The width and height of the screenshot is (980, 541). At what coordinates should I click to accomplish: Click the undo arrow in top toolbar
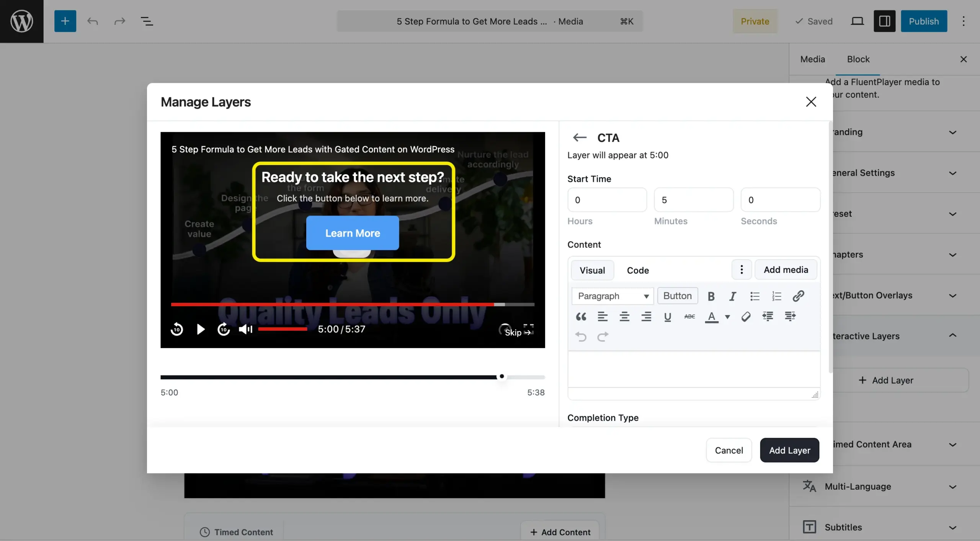pyautogui.click(x=92, y=21)
